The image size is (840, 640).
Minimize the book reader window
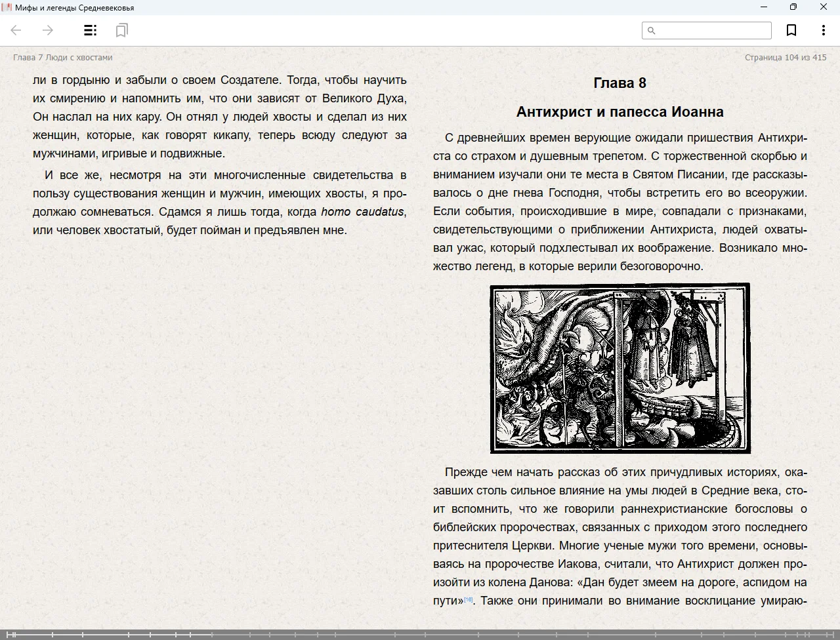coord(763,7)
